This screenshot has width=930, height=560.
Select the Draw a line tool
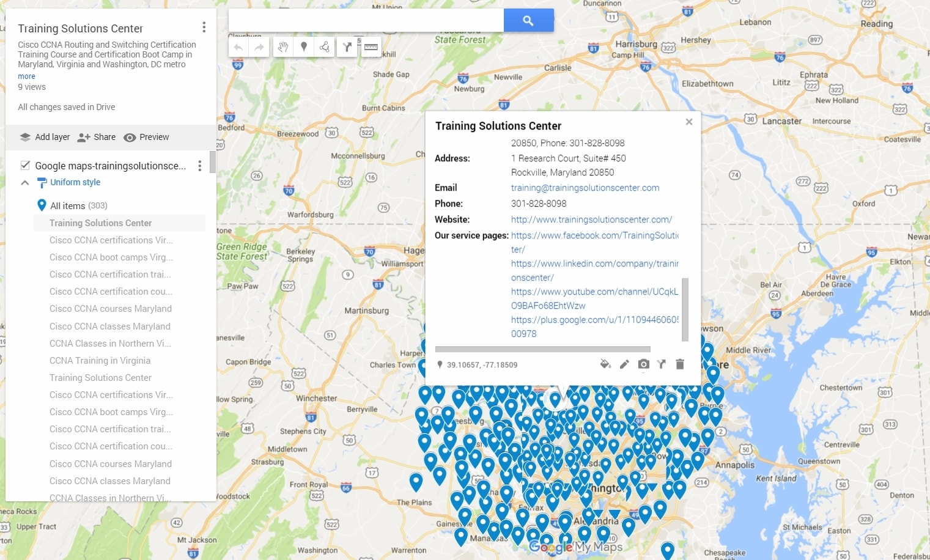pyautogui.click(x=325, y=47)
